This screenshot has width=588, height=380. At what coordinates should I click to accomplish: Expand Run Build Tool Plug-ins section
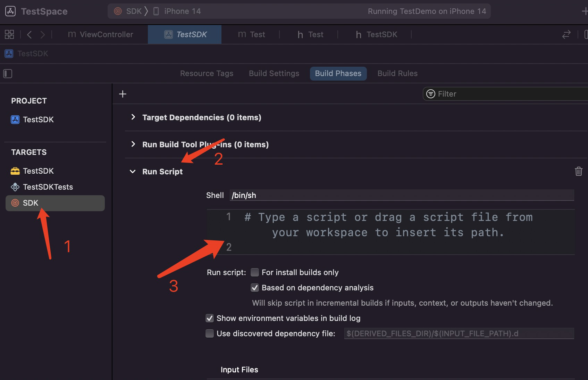click(x=133, y=144)
